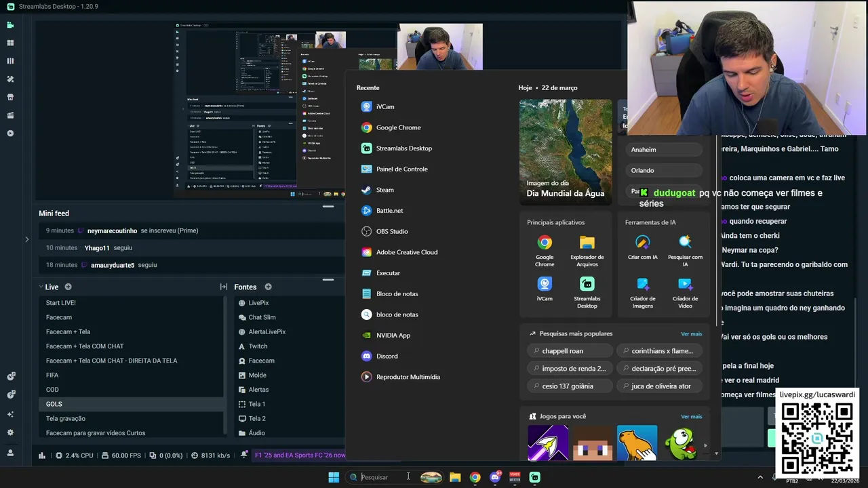This screenshot has height=488, width=868.
Task: Click Ver mais for Jogos para você
Action: [691, 417]
